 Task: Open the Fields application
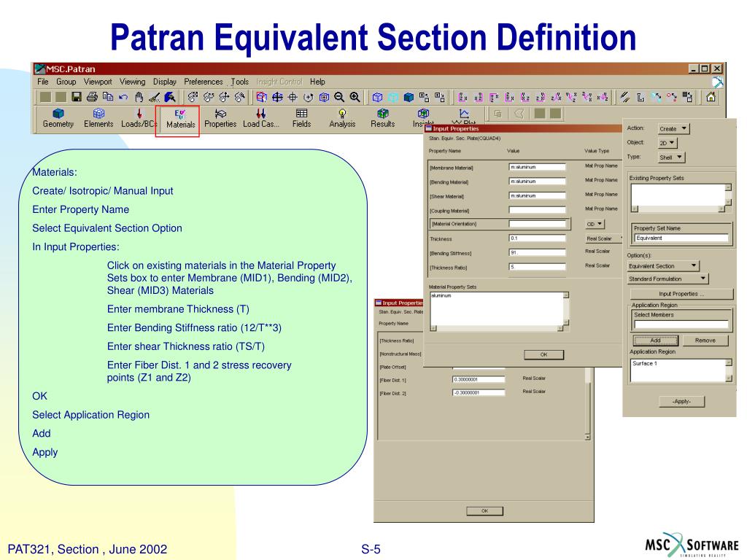(x=301, y=118)
